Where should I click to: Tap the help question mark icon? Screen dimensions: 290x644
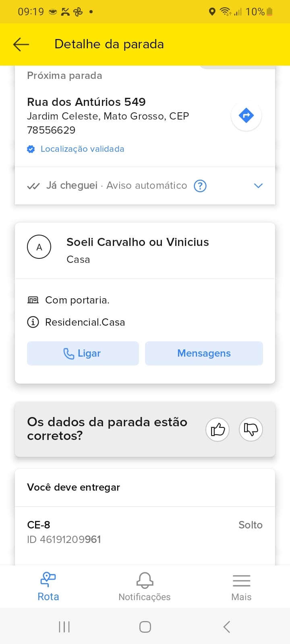click(x=200, y=186)
